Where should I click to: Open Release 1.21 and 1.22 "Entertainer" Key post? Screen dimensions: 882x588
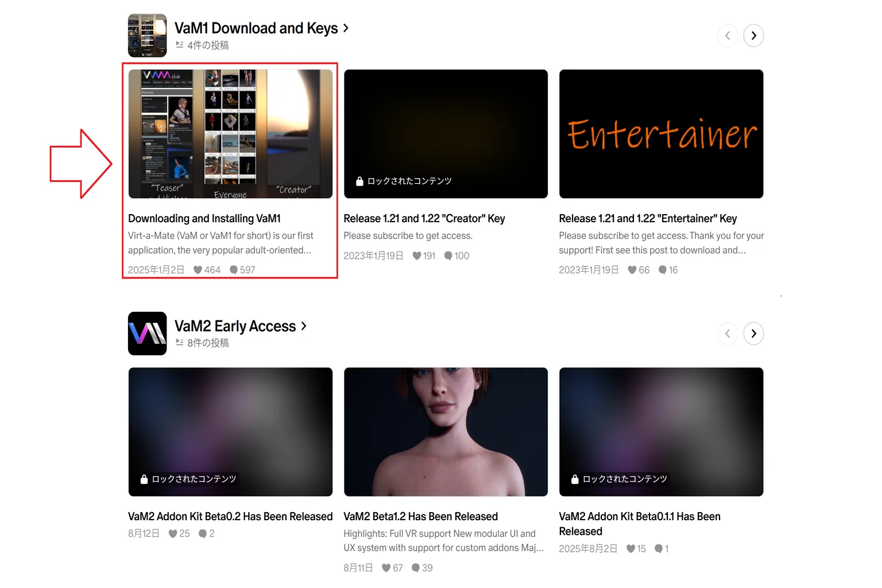(648, 219)
